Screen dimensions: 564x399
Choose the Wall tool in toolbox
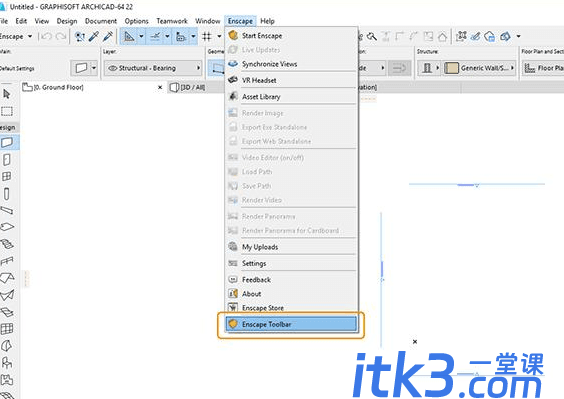[7, 142]
